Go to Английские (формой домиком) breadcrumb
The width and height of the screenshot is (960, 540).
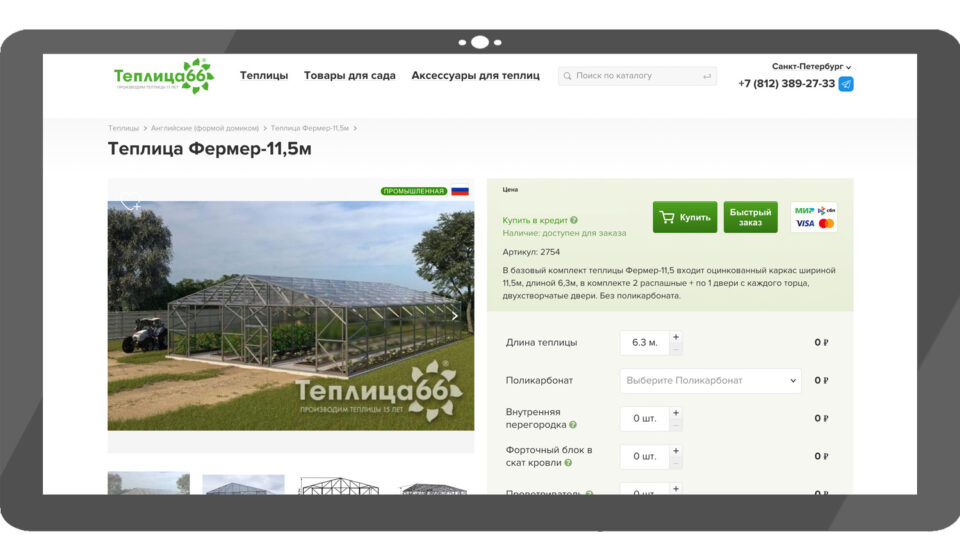pyautogui.click(x=204, y=128)
